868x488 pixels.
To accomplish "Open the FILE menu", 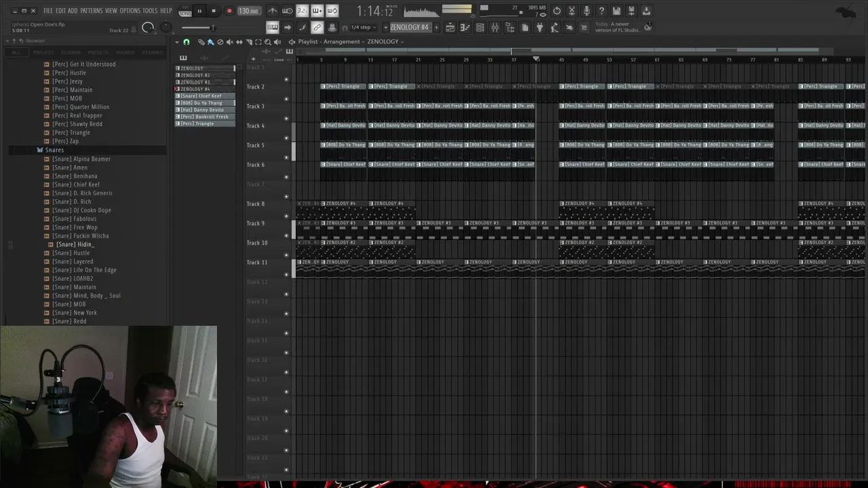I will 48,11.
